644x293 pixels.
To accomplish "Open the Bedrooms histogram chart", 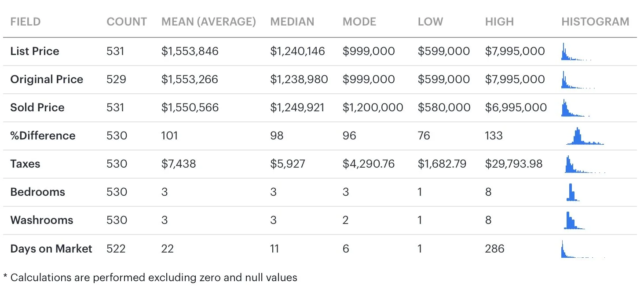I will (573, 192).
